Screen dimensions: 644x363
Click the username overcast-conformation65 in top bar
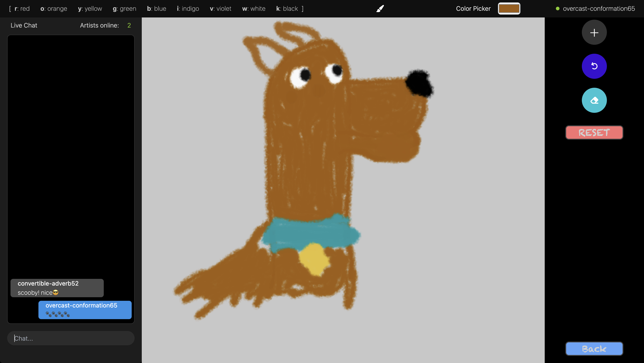[x=599, y=9]
